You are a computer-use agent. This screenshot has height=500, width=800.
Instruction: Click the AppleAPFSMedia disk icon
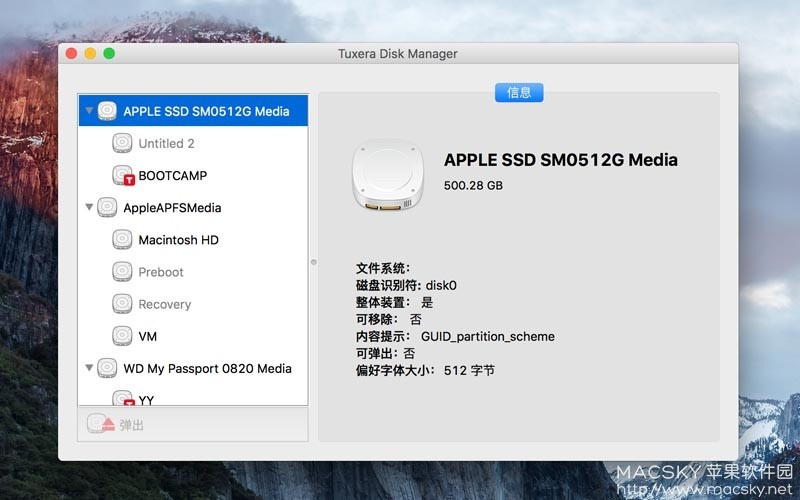107,208
